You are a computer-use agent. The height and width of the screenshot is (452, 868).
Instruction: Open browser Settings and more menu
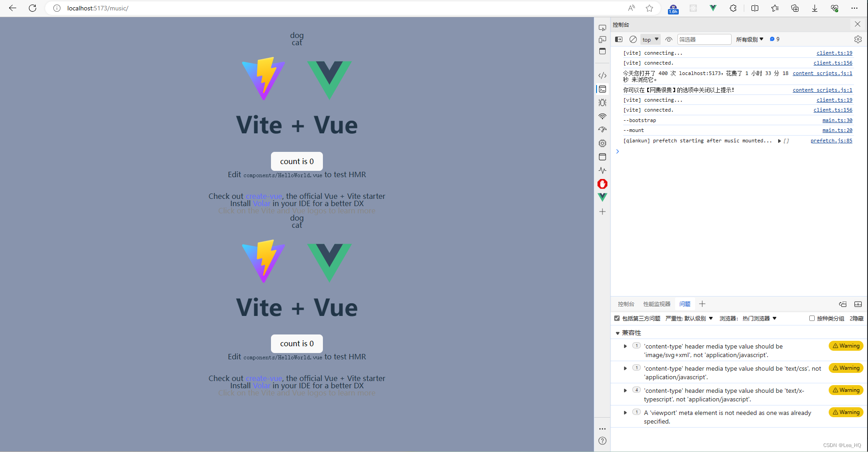pos(854,8)
